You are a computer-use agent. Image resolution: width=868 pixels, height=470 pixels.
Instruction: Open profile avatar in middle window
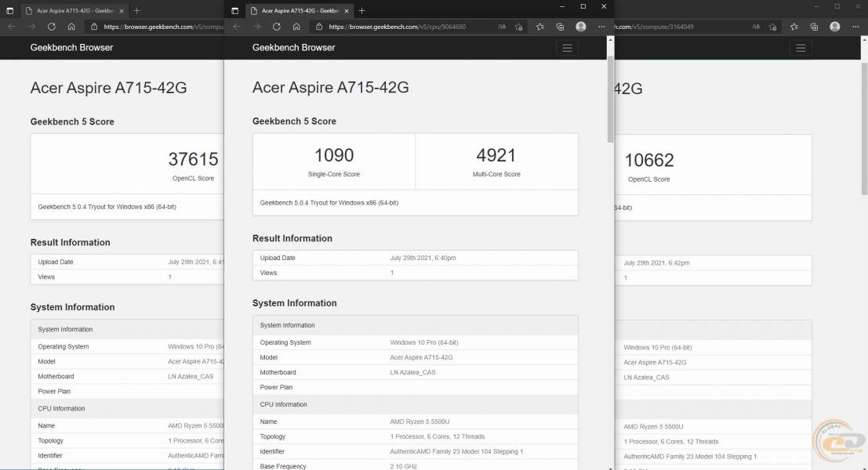tap(581, 27)
